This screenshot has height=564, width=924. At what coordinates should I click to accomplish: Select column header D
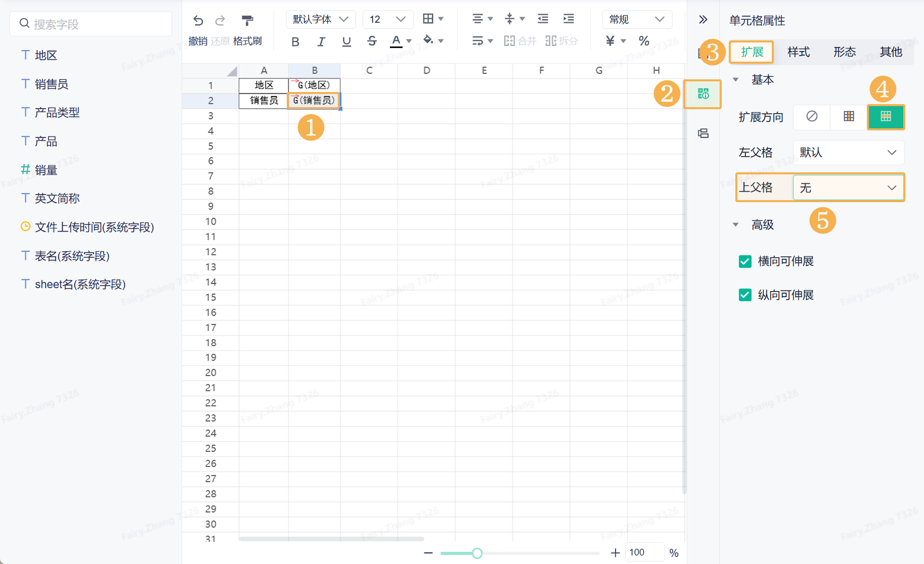click(426, 70)
